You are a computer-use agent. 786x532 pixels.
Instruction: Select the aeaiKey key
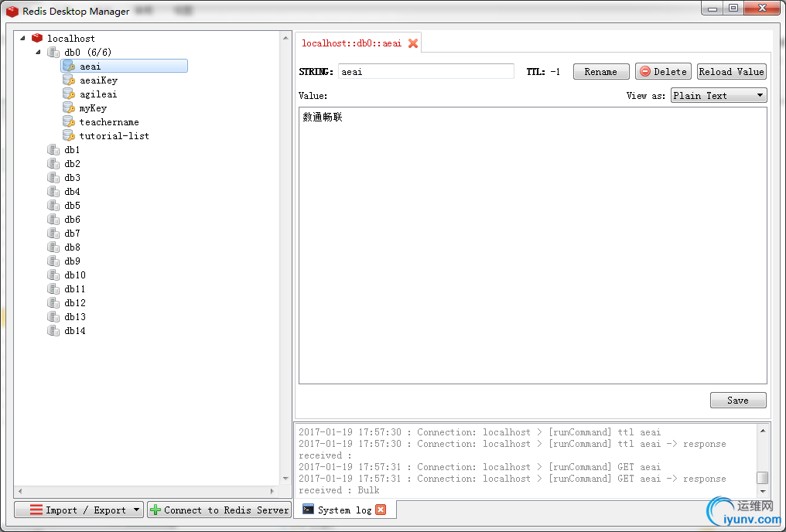98,80
